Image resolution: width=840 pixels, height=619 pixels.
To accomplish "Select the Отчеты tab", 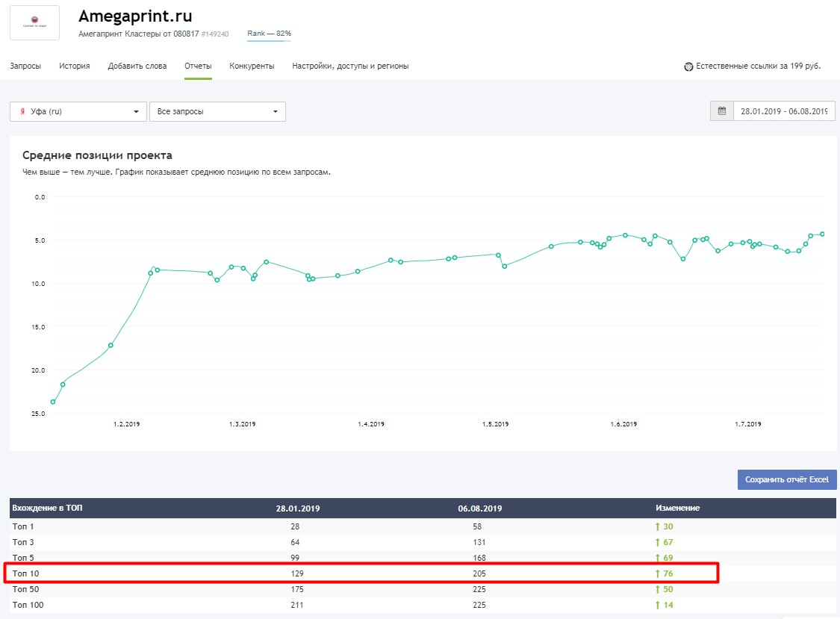I will 198,66.
